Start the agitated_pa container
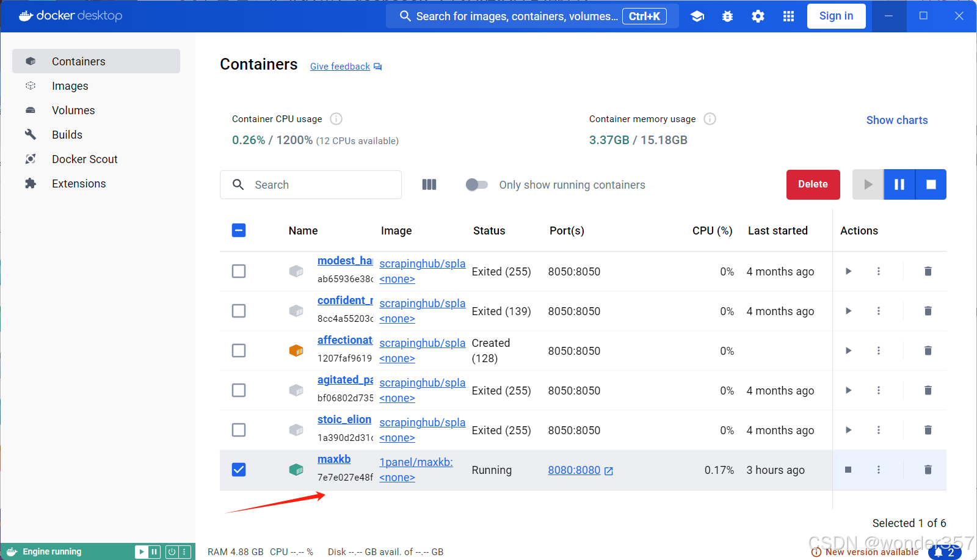This screenshot has width=977, height=560. [x=848, y=390]
